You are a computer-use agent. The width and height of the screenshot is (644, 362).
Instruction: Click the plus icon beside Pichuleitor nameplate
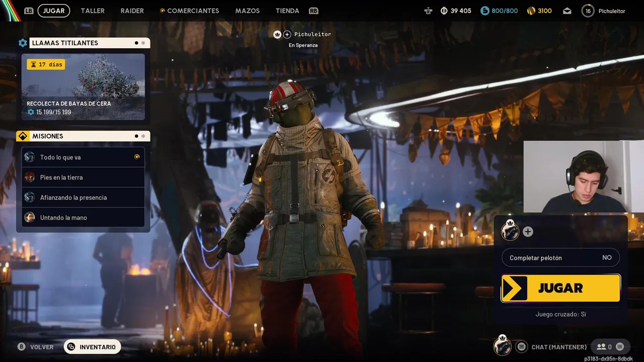(x=287, y=34)
